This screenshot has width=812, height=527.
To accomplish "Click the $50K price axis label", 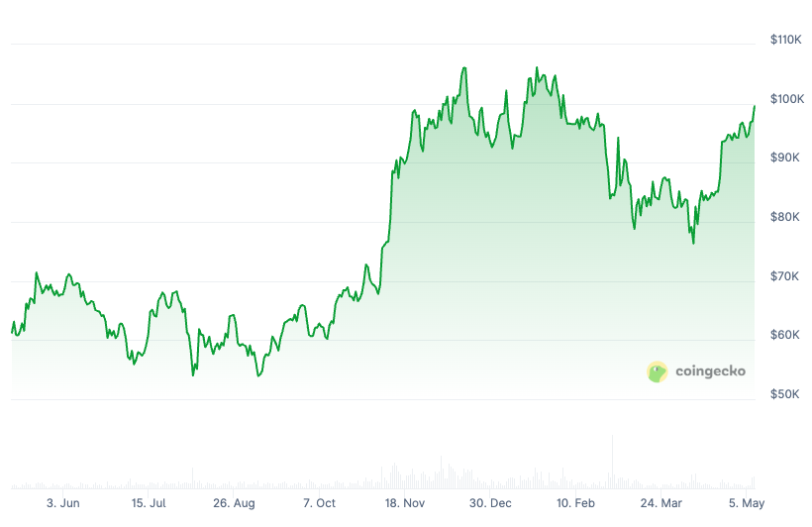I will 786,394.
